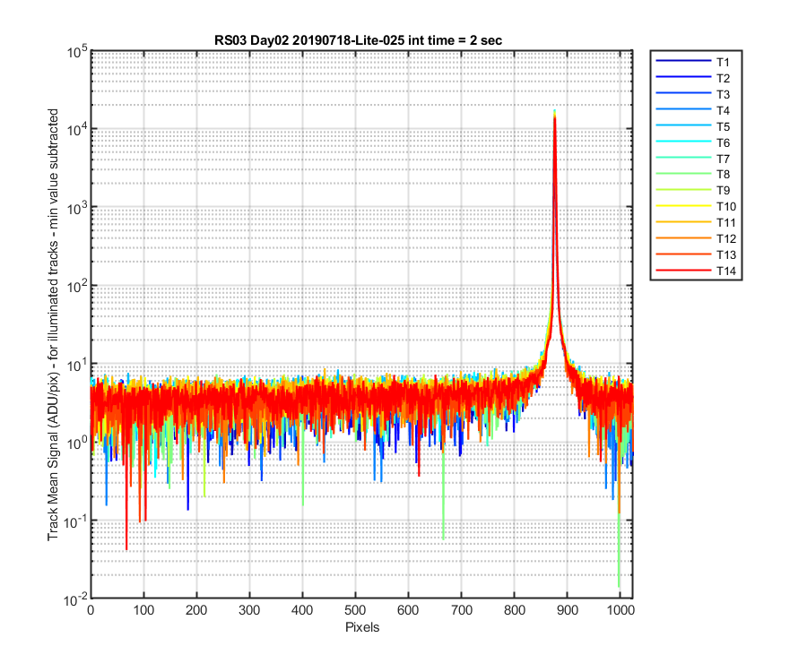Select the T14 legend label
807x672 pixels.
click(x=725, y=271)
